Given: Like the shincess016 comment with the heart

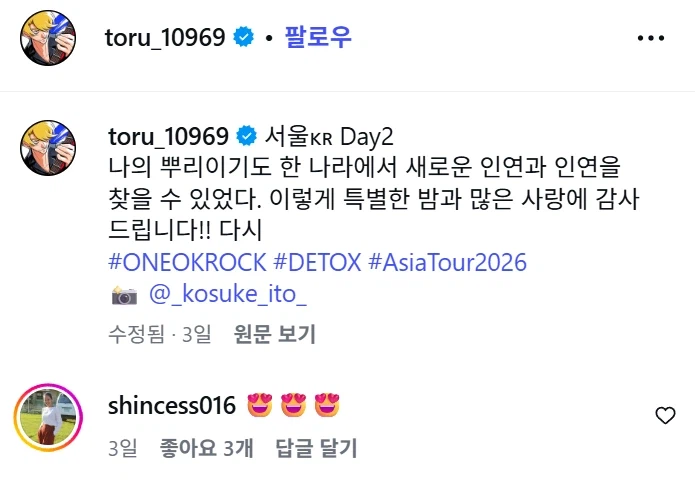Looking at the screenshot, I should (x=665, y=415).
